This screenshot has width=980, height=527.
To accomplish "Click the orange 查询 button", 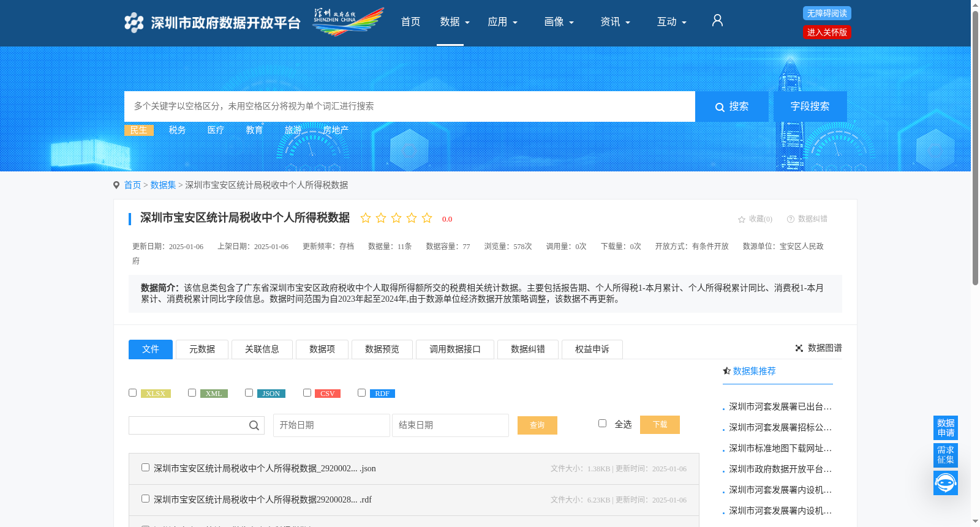I will pyautogui.click(x=537, y=425).
